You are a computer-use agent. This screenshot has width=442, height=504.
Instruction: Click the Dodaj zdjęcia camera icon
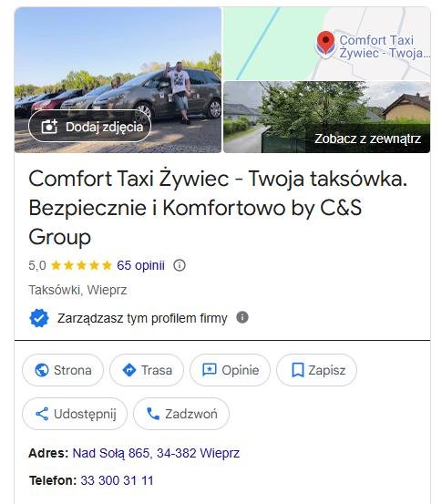pyautogui.click(x=49, y=127)
